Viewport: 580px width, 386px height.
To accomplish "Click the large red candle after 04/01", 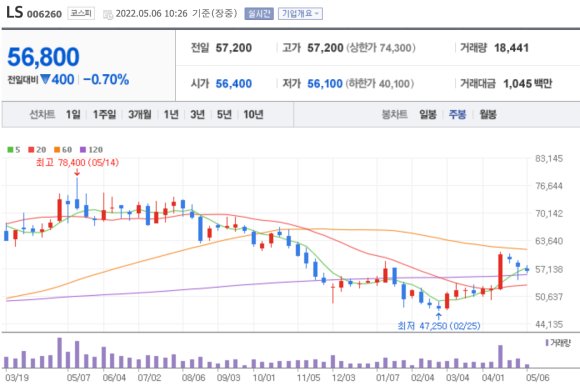I will click(x=500, y=271).
